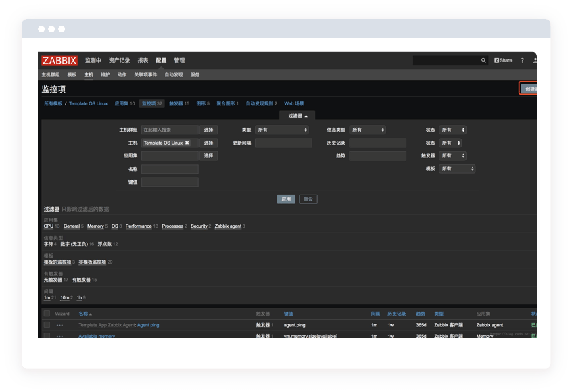The height and width of the screenshot is (392, 572).
Task: Open the 配置 top menu
Action: pos(161,61)
